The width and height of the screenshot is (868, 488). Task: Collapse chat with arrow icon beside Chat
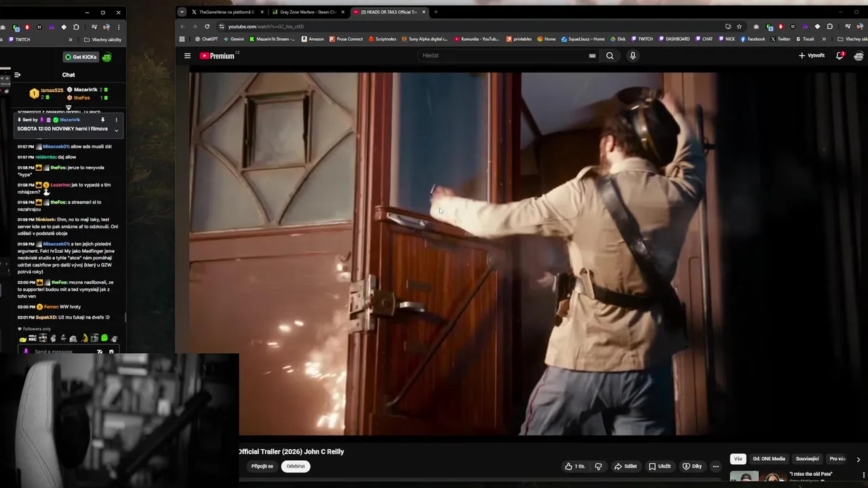[x=18, y=75]
